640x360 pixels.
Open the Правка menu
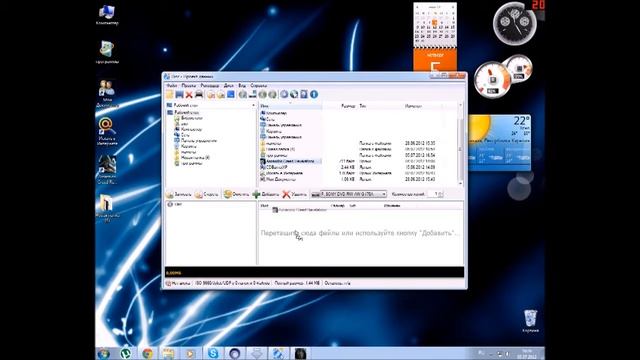[188, 86]
